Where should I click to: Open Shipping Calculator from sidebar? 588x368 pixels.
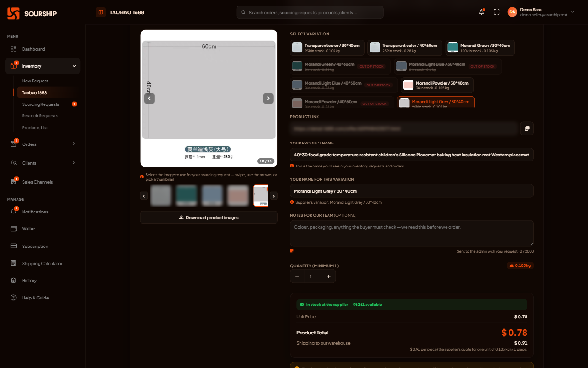click(x=42, y=263)
